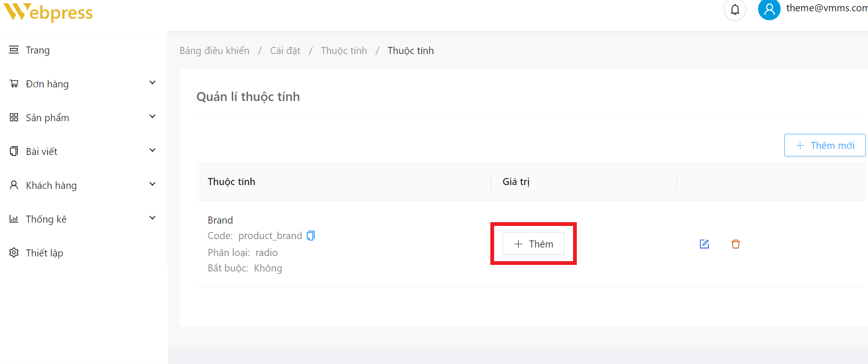This screenshot has width=868, height=364.
Task: Click the Webpress logo
Action: 48,12
